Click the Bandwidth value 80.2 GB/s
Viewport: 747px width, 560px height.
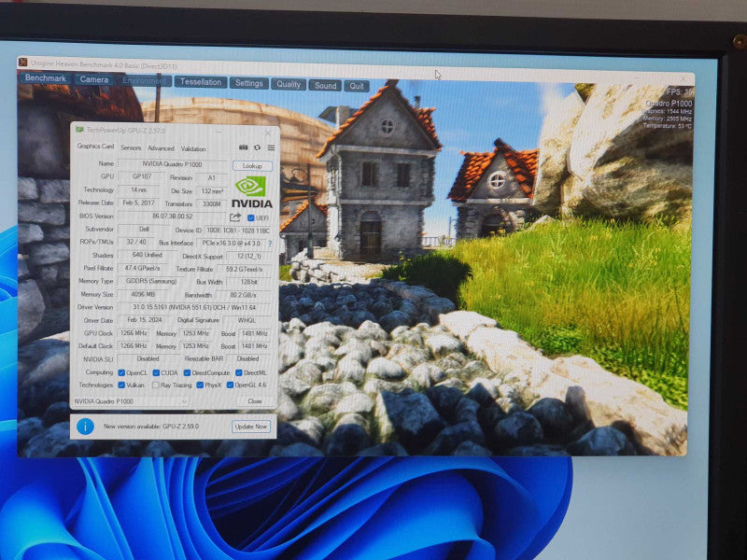[x=243, y=295]
